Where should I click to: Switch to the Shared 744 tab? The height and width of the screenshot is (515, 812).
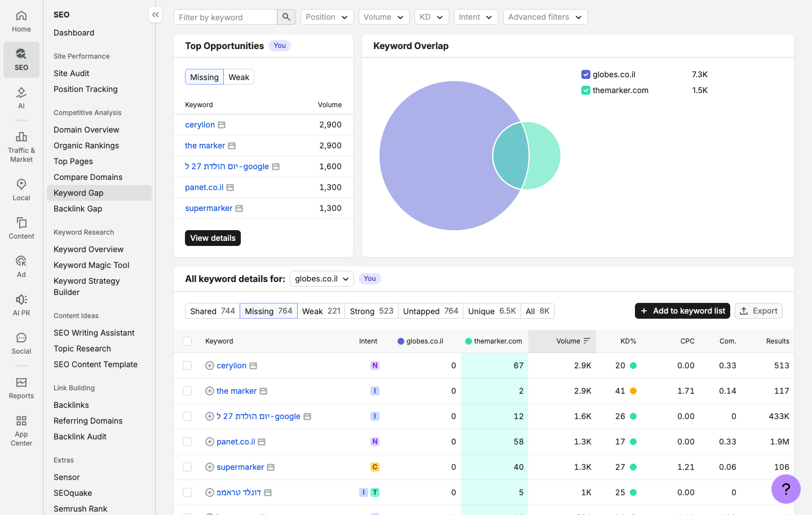pyautogui.click(x=213, y=311)
